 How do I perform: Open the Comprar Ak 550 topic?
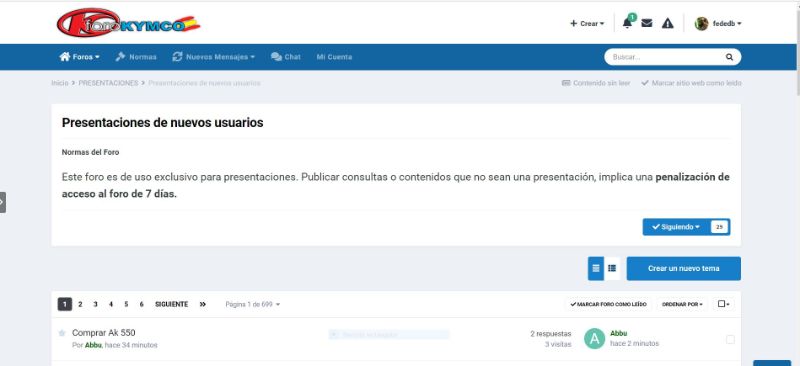tap(104, 333)
